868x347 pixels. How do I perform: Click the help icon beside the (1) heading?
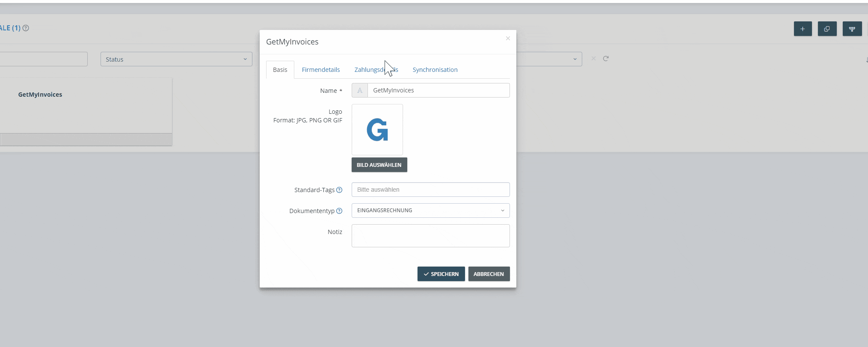point(26,28)
